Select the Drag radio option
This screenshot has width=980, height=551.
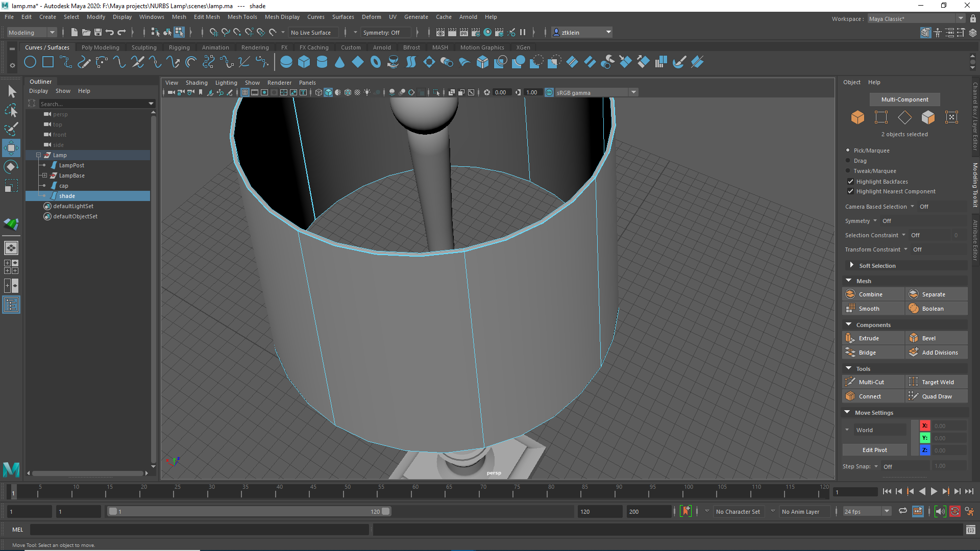[x=848, y=161]
